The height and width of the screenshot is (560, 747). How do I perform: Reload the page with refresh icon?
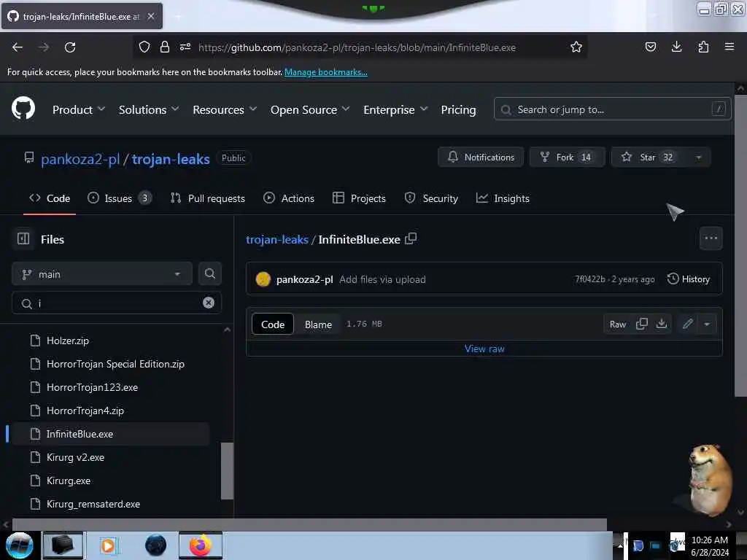click(x=70, y=47)
